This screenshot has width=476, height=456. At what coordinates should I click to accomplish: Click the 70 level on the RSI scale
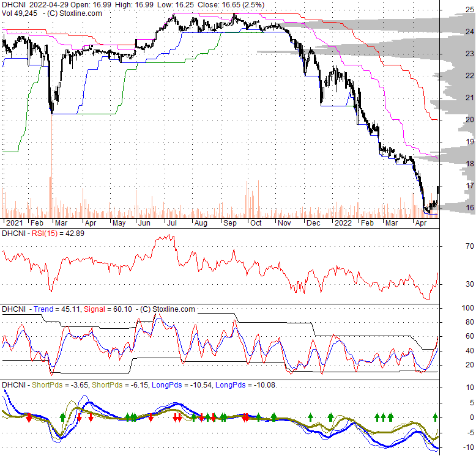[x=453, y=246]
